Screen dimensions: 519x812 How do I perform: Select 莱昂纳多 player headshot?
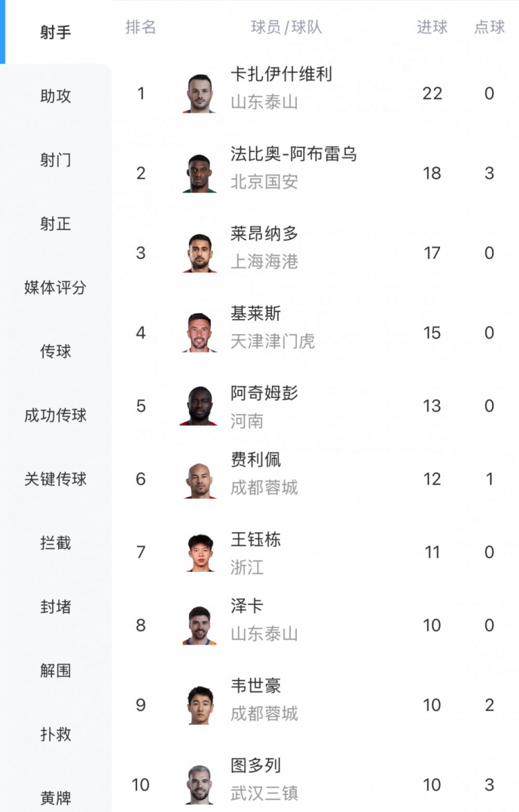[x=199, y=253]
